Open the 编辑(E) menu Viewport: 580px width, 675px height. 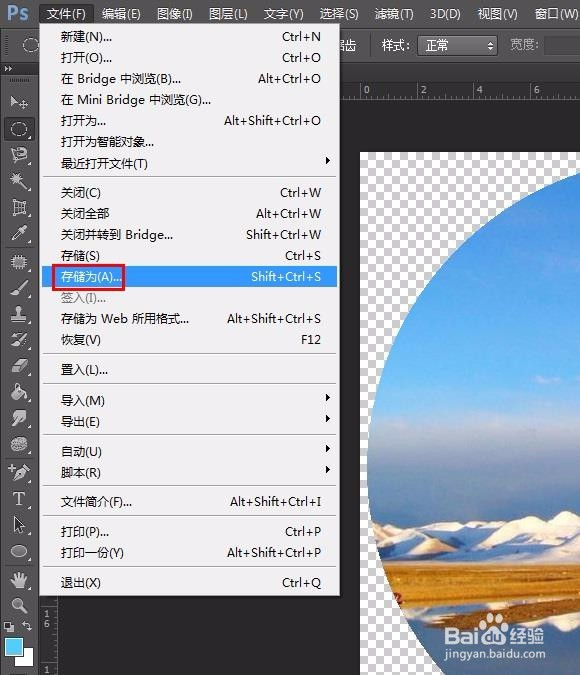point(121,14)
